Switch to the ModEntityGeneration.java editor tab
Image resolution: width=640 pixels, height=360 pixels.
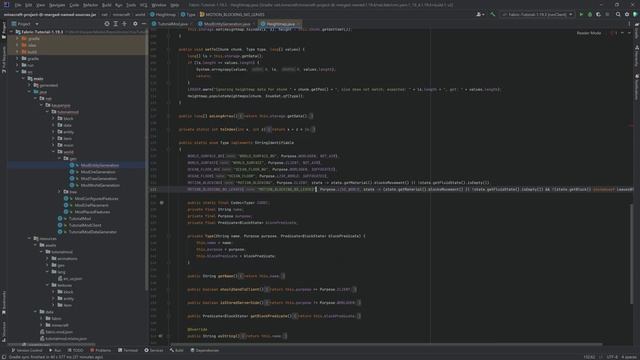tap(227, 24)
